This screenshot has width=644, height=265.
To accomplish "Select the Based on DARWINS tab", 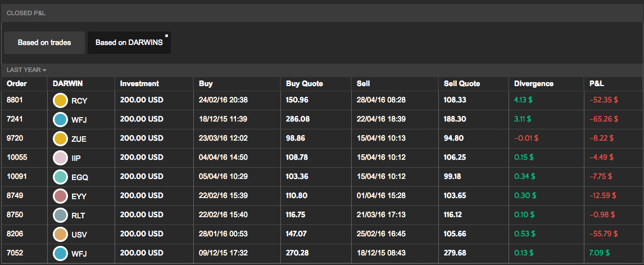I will click(x=129, y=43).
